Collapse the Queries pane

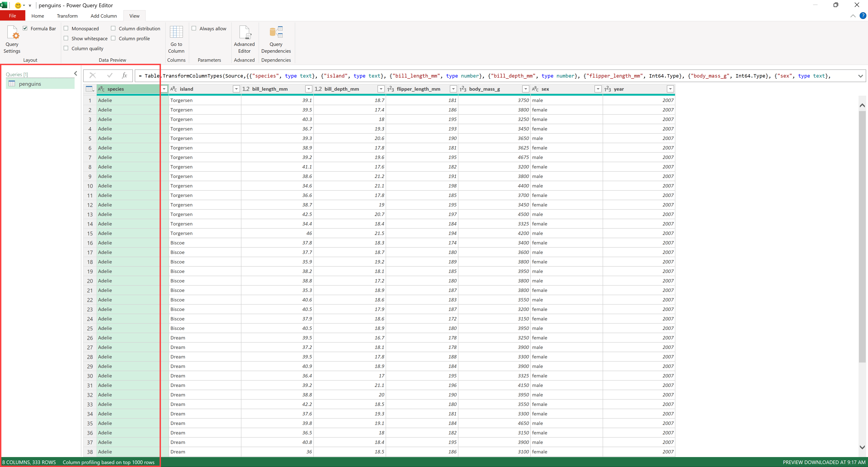tap(75, 73)
